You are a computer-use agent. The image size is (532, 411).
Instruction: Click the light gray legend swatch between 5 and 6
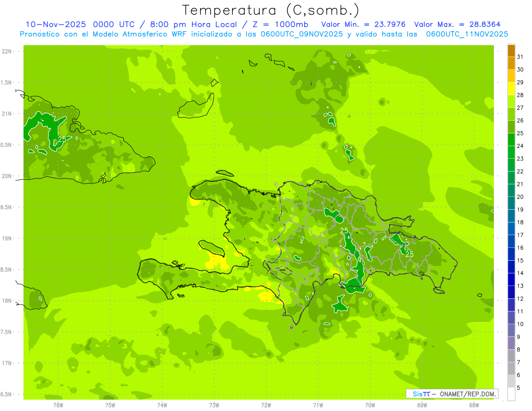click(511, 381)
